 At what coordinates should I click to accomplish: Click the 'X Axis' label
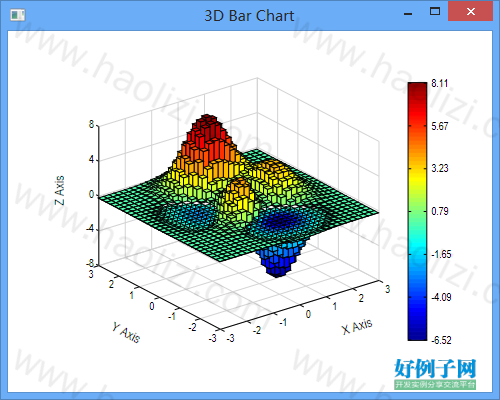click(x=357, y=326)
